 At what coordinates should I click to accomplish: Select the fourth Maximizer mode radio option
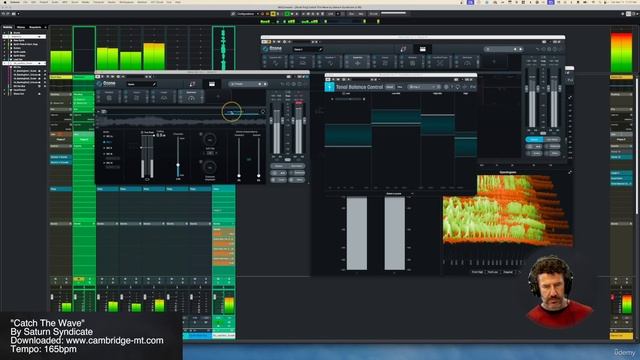pos(104,154)
